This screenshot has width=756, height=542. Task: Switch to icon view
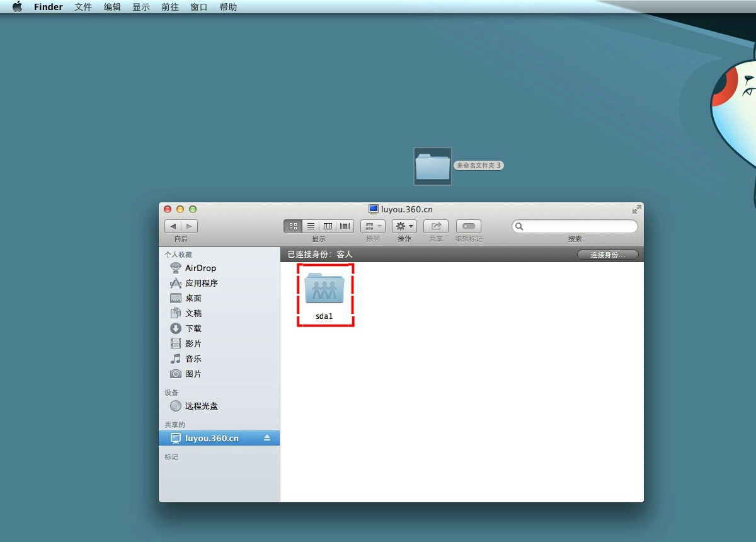(x=293, y=226)
